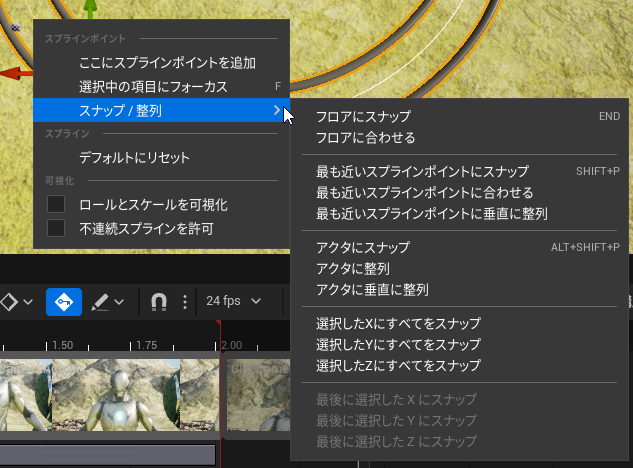633x468 pixels.
Task: Choose アクタに垂直に整列 in submenu
Action: (x=372, y=290)
